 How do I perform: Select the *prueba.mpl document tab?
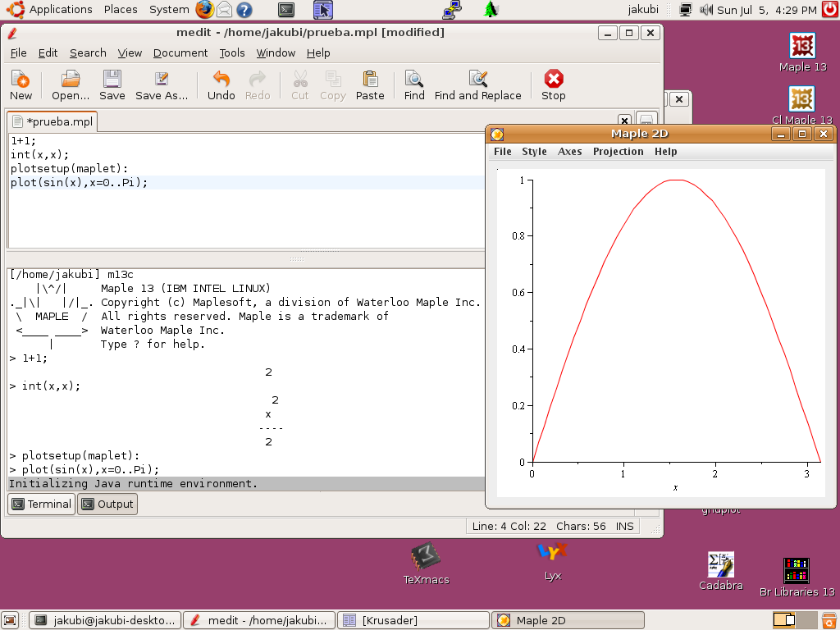point(52,121)
